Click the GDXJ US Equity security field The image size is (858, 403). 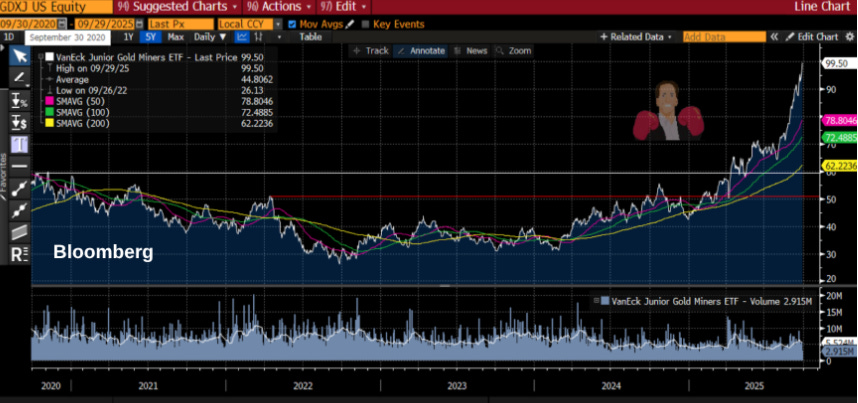(x=55, y=7)
